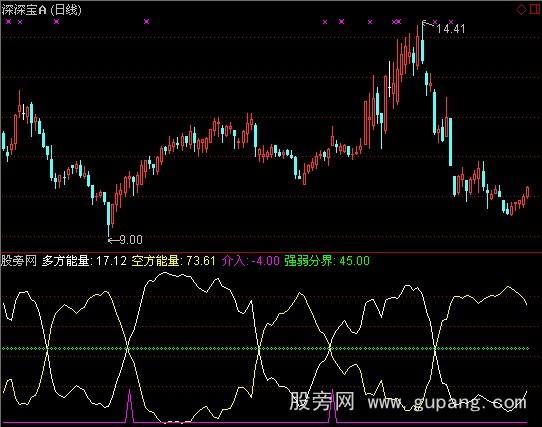Click the leftmost purple x marker at chart top
Viewport: 542px width, 427px height.
point(8,21)
